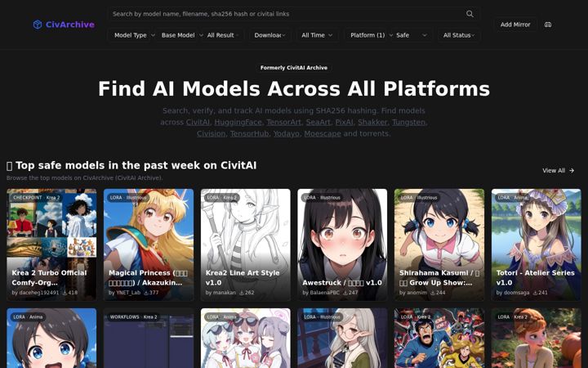This screenshot has height=368, width=588.
Task: Open the Safe content filter dropdown
Action: (412, 35)
